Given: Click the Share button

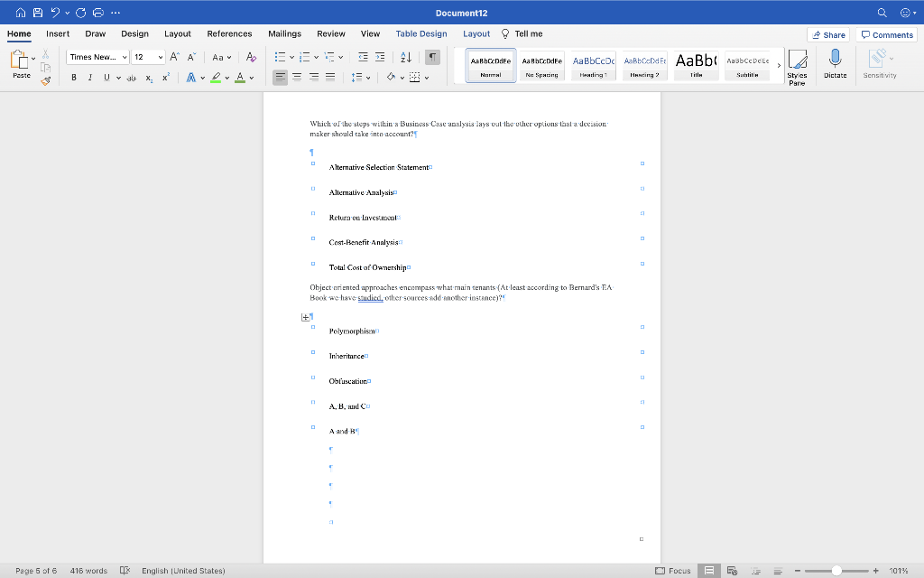Looking at the screenshot, I should tap(828, 34).
